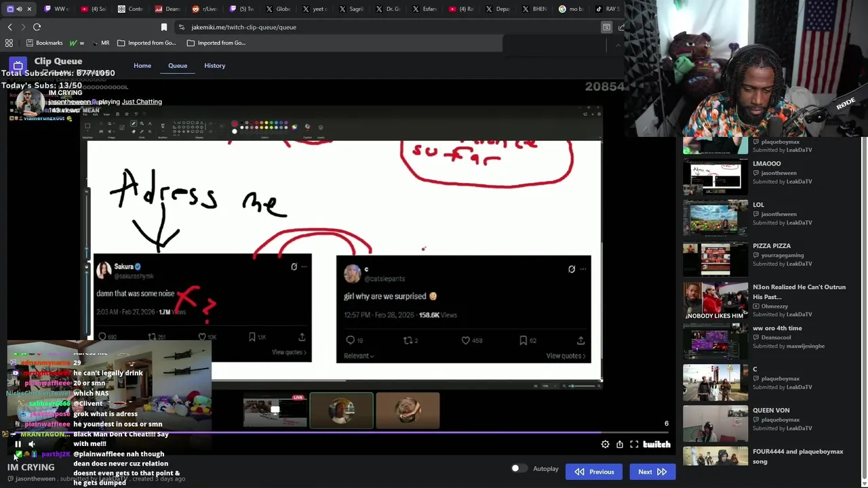Open the MR bookmark
This screenshot has height=488, width=868.
(100, 43)
